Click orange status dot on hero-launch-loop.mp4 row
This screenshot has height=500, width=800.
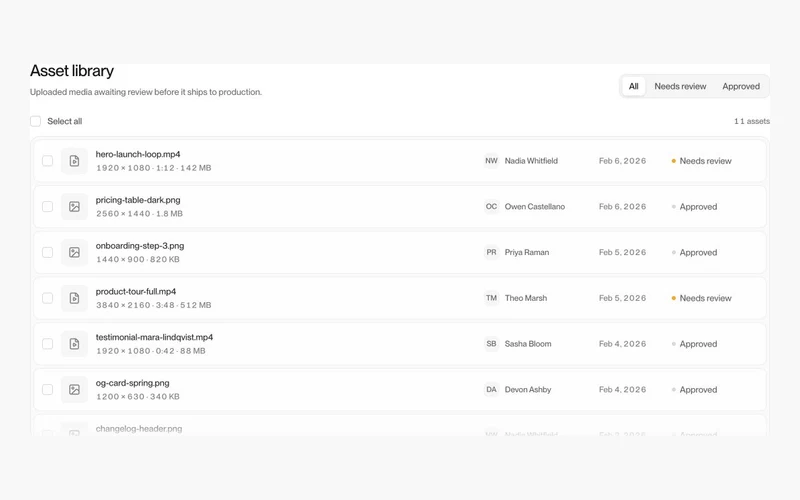673,161
